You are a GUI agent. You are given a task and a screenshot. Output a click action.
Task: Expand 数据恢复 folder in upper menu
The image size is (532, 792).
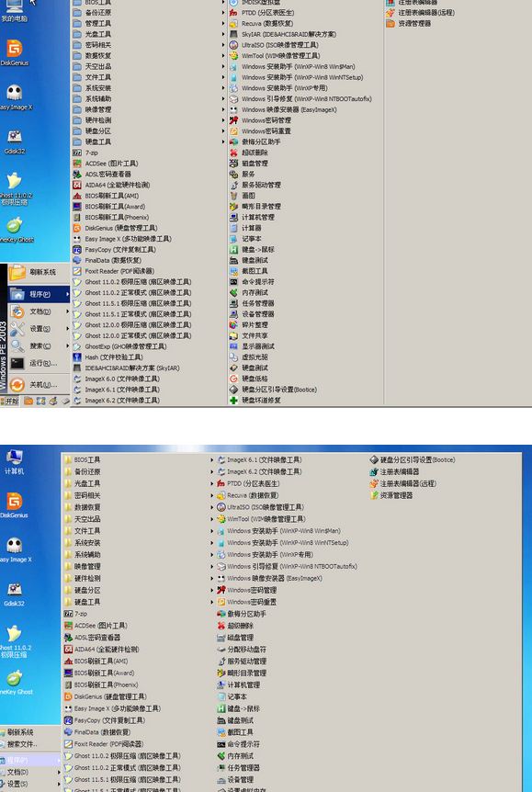coord(149,55)
